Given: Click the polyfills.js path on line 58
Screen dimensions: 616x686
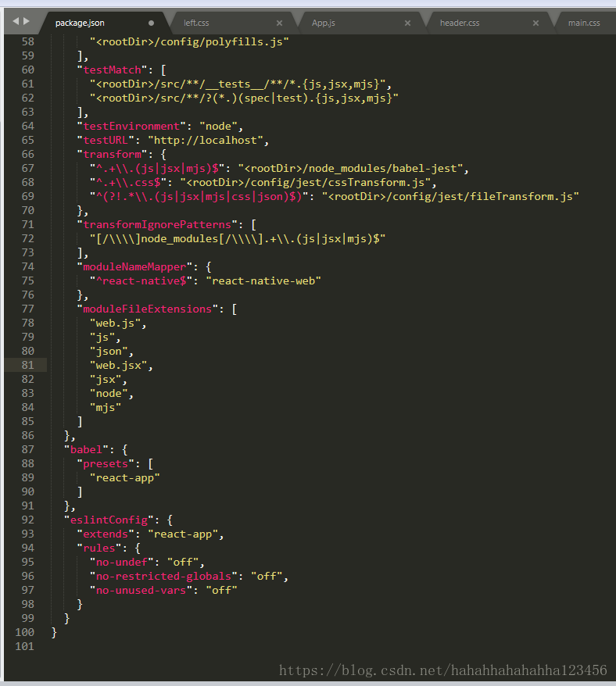Looking at the screenshot, I should (189, 41).
